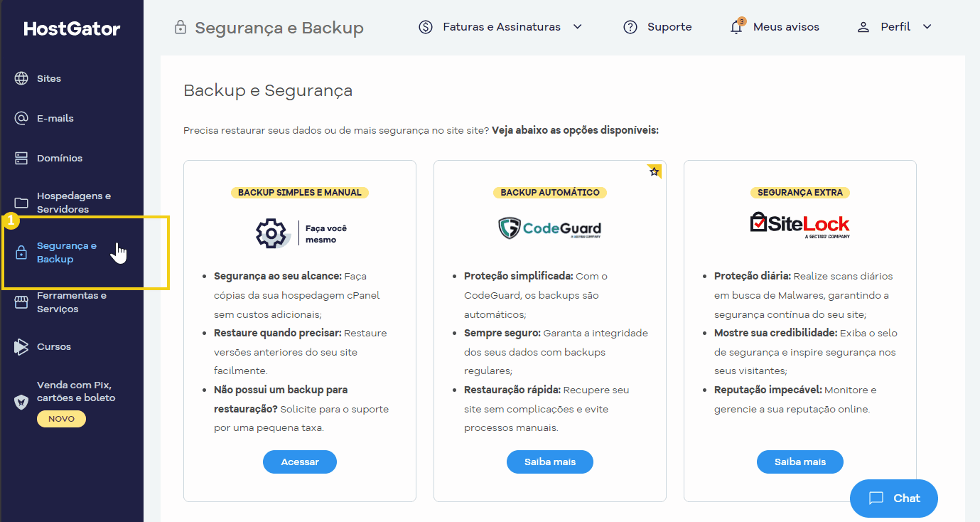Open the Chat button
This screenshot has width=980, height=522.
point(894,498)
